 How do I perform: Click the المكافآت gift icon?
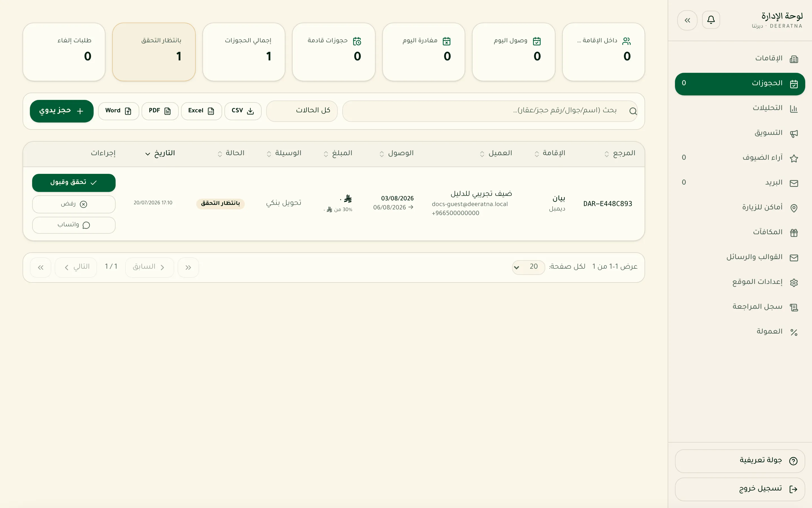click(794, 233)
